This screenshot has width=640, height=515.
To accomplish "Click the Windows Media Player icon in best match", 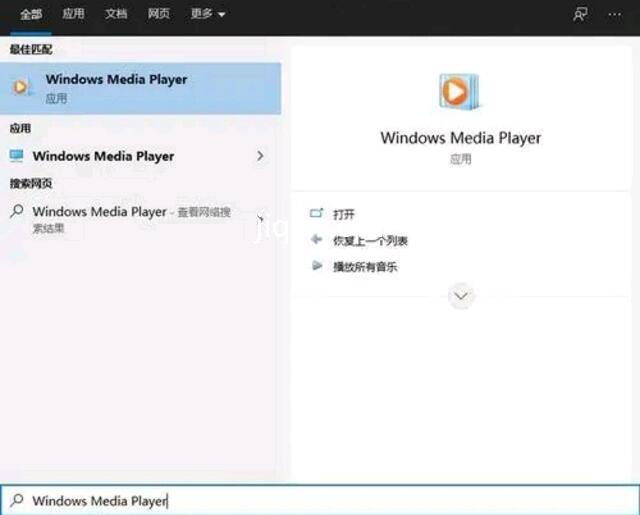I will pyautogui.click(x=22, y=87).
